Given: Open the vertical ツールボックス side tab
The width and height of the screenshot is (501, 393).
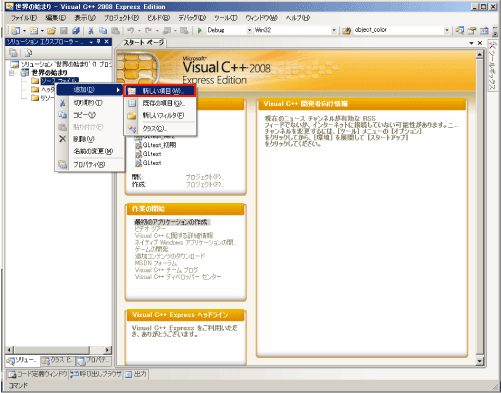Looking at the screenshot, I should pyautogui.click(x=492, y=65).
